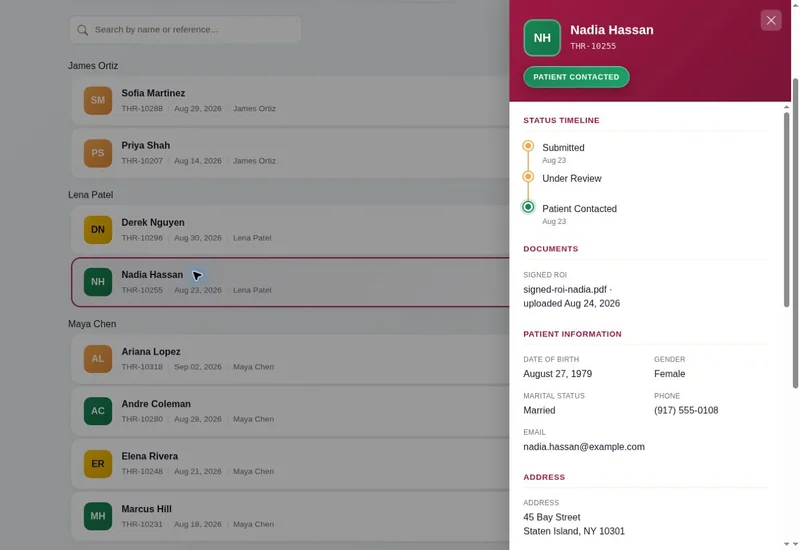Click the THR-10255 reference in panel header
This screenshot has width=800, height=550.
coord(593,46)
